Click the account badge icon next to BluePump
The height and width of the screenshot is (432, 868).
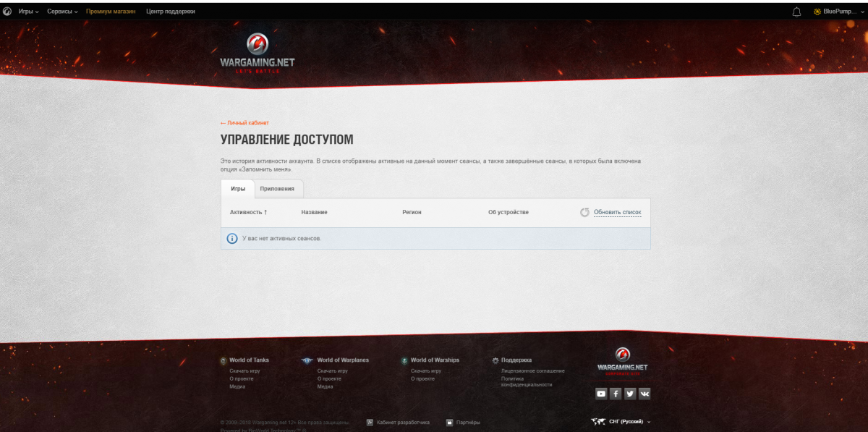click(817, 12)
